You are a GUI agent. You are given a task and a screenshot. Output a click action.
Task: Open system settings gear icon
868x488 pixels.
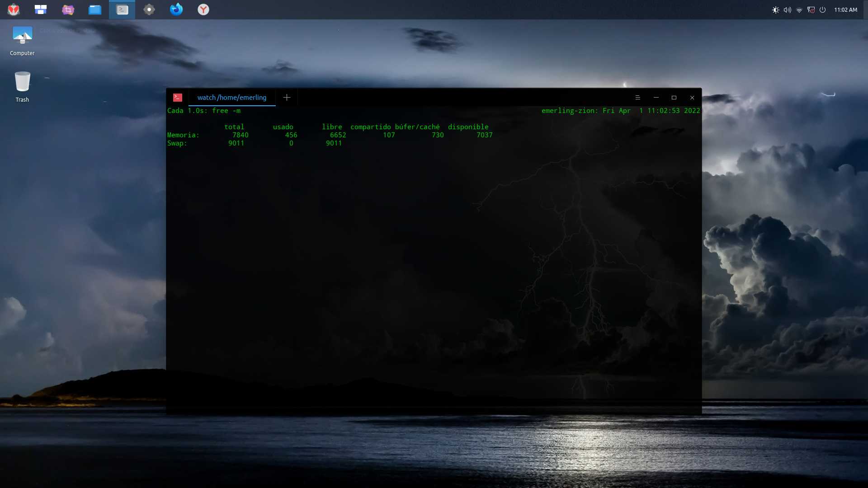coord(149,9)
